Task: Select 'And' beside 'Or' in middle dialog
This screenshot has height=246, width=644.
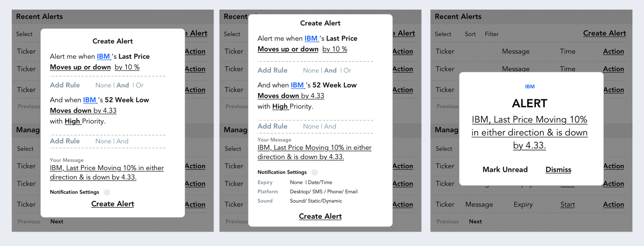Action: point(330,70)
